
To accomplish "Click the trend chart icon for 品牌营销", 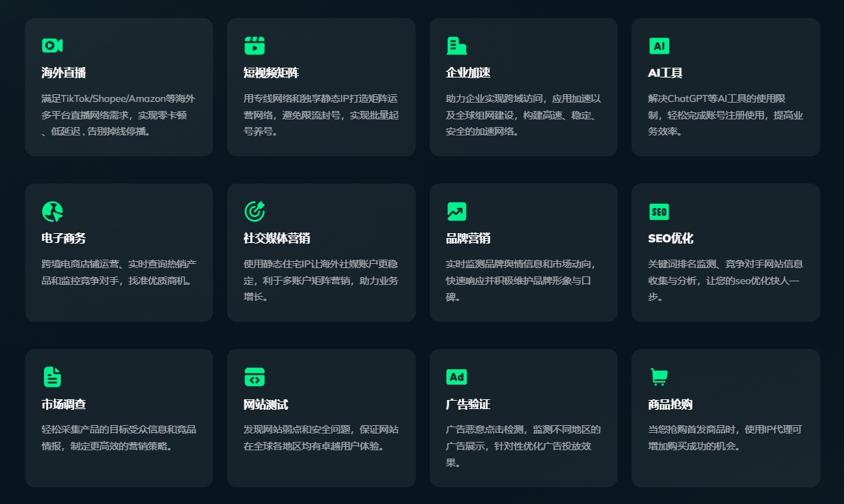I will coord(456,211).
